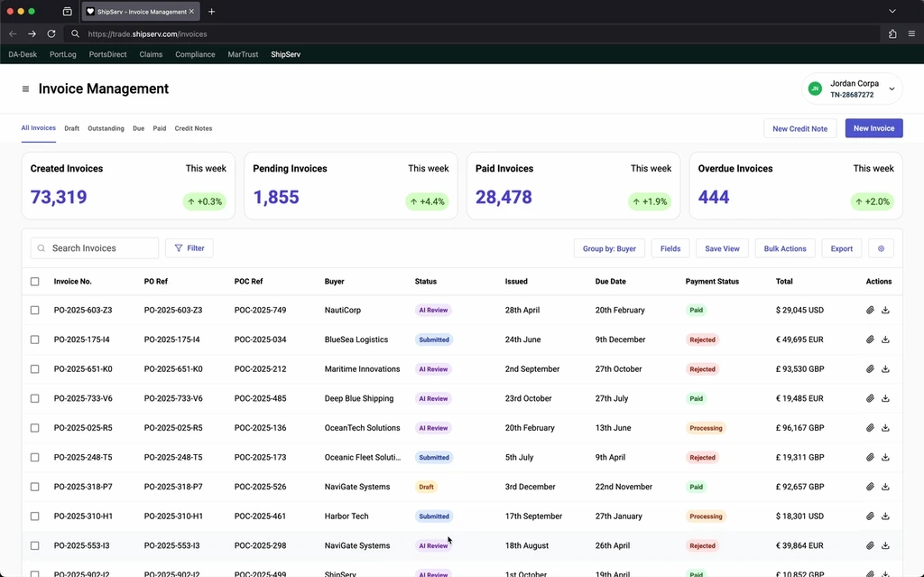This screenshot has width=924, height=577.
Task: Switch to the Outstanding tab
Action: tap(106, 128)
